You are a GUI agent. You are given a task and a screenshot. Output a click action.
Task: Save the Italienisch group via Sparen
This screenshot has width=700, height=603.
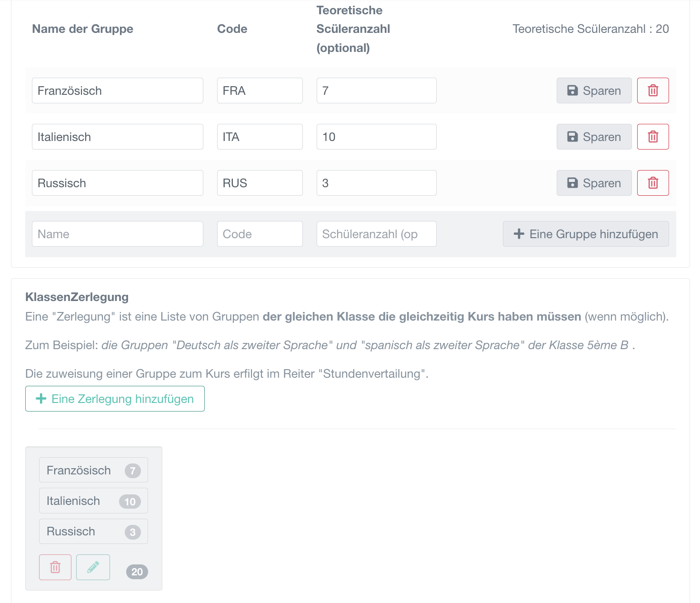594,137
